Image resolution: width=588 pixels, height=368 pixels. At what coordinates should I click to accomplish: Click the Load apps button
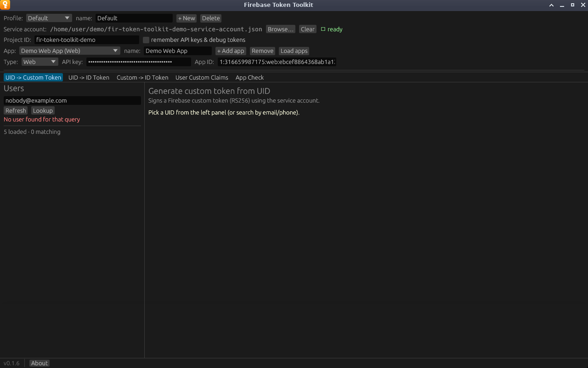tap(294, 51)
